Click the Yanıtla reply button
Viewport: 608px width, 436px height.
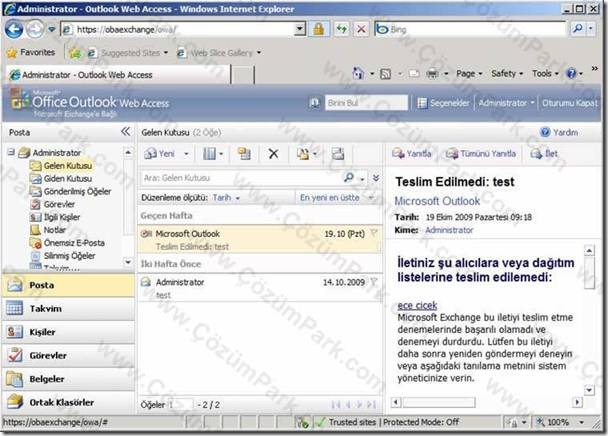tap(412, 154)
